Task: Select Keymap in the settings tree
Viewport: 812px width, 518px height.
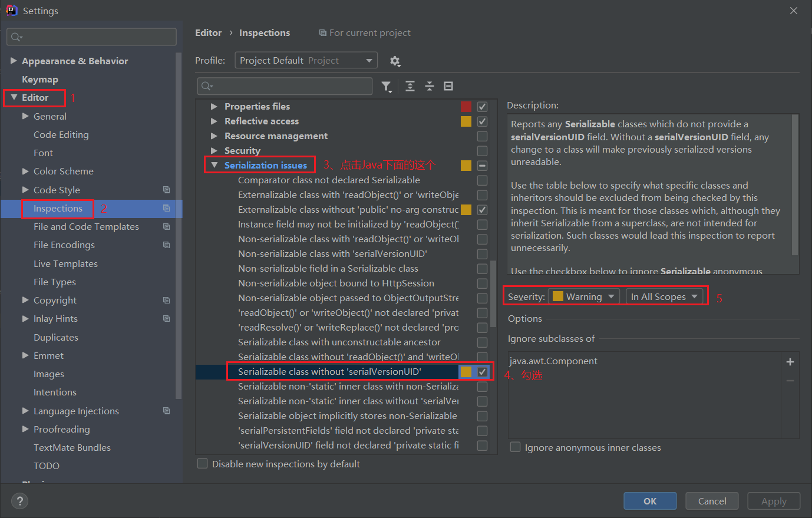Action: [x=40, y=79]
